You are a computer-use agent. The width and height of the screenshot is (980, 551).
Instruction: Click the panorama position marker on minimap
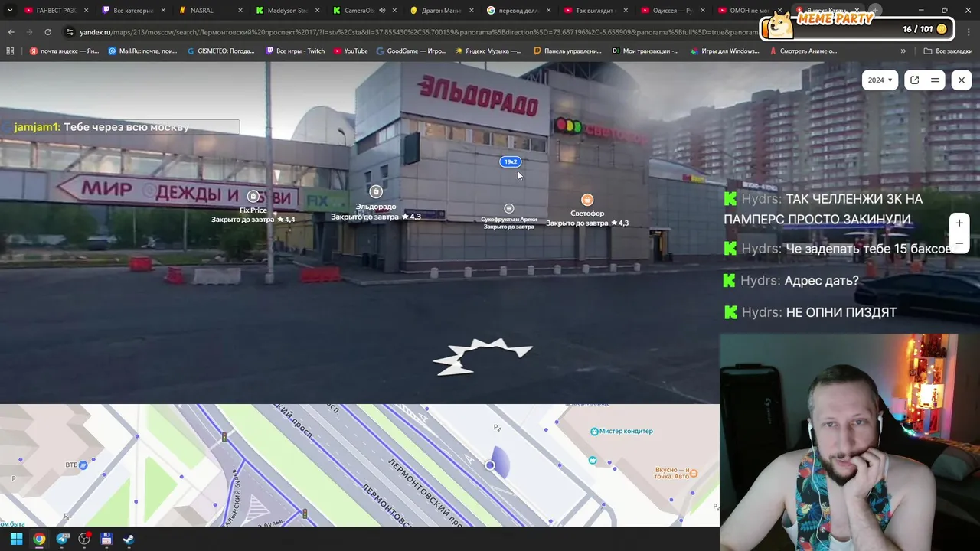pos(490,465)
